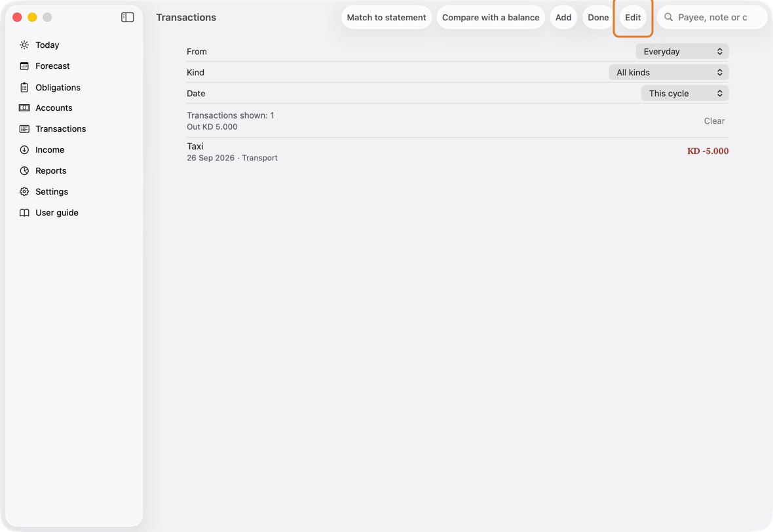Clear the transaction filters
The height and width of the screenshot is (532, 773).
pos(714,121)
